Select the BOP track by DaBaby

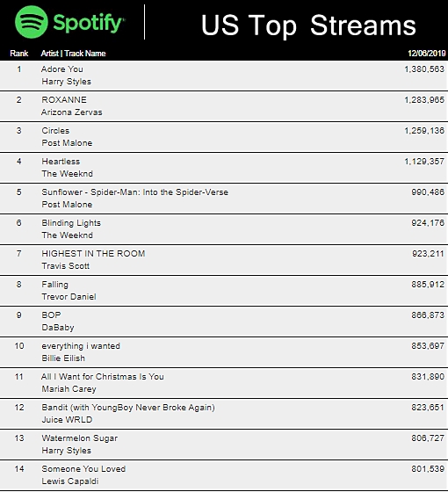pyautogui.click(x=51, y=315)
